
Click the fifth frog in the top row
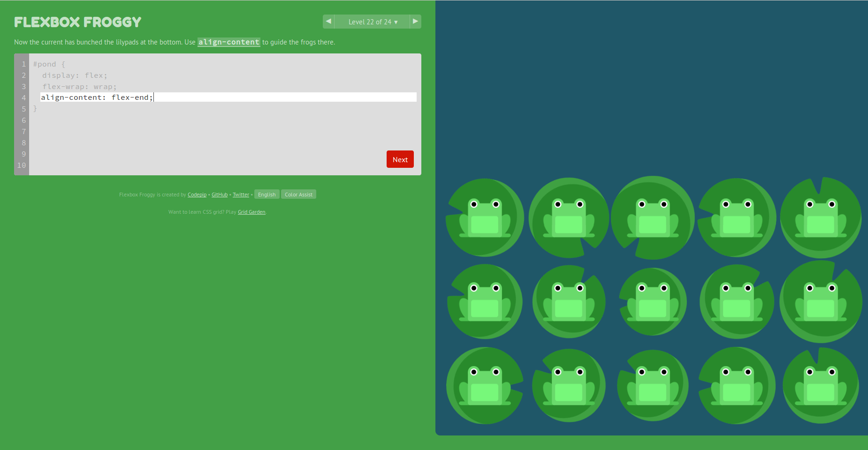pyautogui.click(x=821, y=218)
